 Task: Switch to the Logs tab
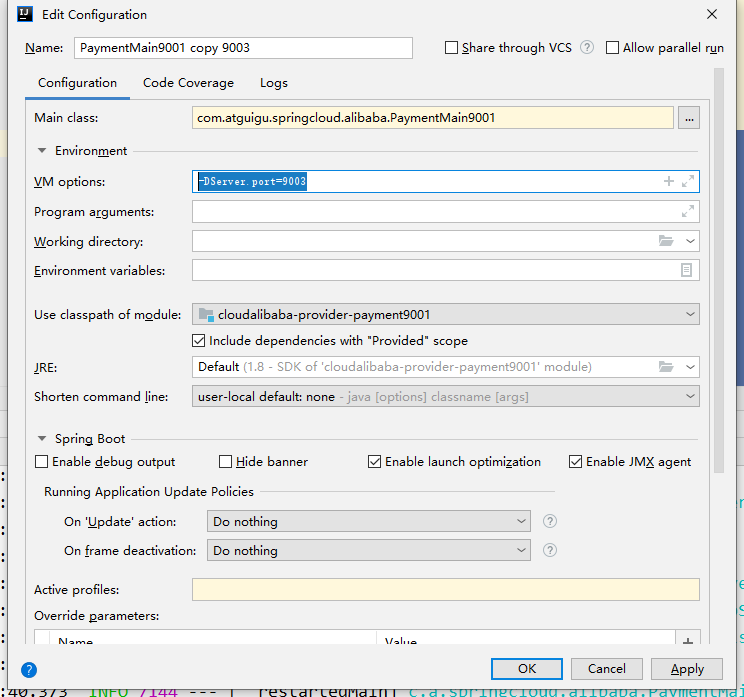coord(274,83)
